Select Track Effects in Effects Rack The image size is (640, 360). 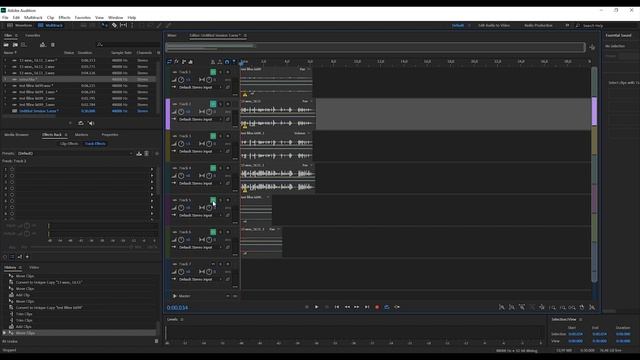95,144
